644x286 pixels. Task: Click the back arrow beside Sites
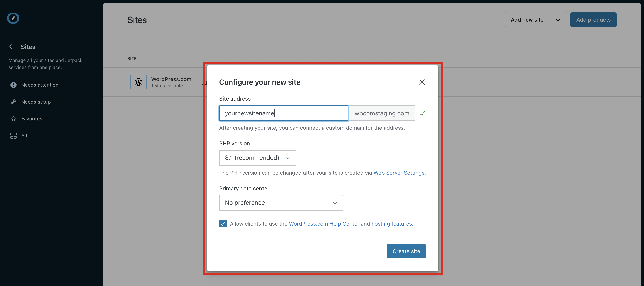pyautogui.click(x=10, y=47)
